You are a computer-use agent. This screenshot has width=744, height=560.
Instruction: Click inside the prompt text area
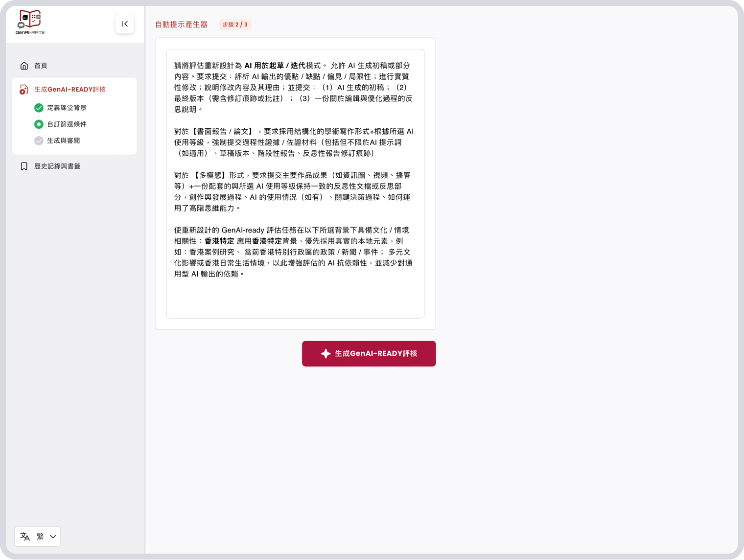pos(295,184)
